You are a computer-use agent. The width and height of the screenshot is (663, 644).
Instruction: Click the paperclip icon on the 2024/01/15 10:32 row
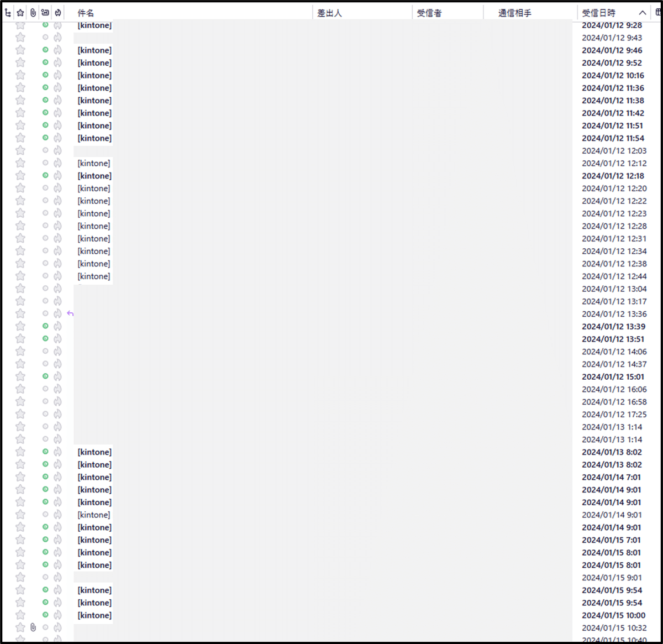tap(33, 627)
